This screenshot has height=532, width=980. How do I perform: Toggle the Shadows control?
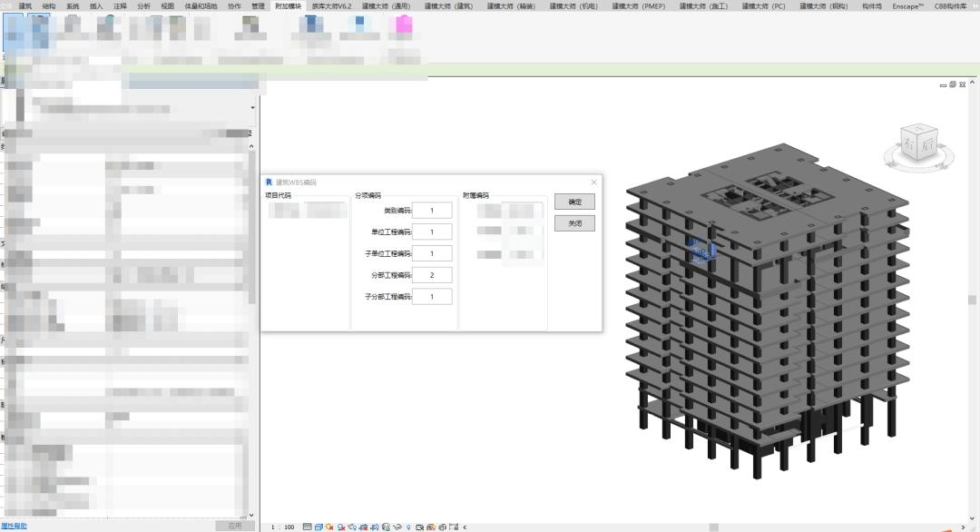[x=341, y=527]
